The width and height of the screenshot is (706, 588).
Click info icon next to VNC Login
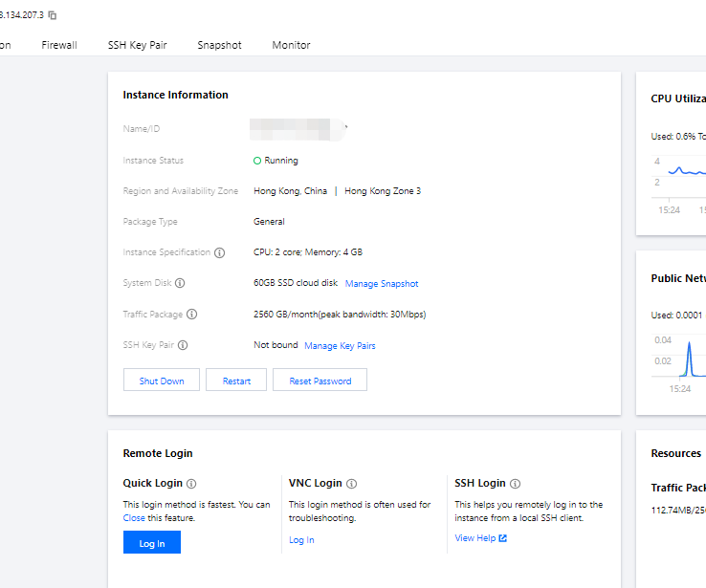(x=351, y=484)
